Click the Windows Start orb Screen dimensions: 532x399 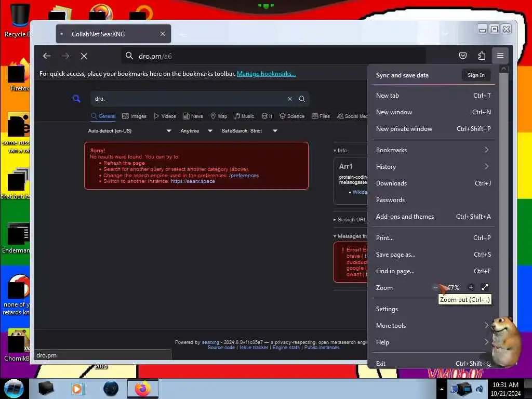coord(14,389)
